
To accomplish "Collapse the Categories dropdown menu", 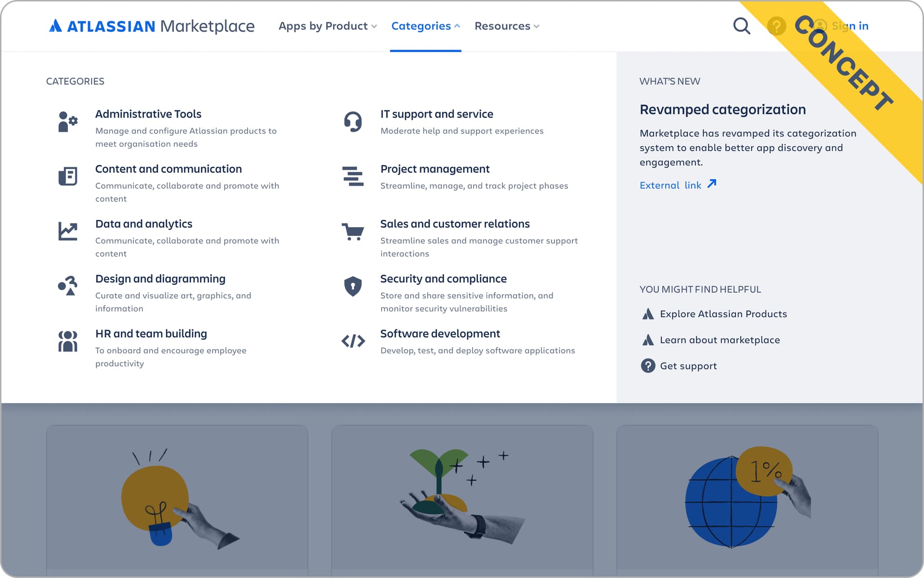I will point(425,26).
